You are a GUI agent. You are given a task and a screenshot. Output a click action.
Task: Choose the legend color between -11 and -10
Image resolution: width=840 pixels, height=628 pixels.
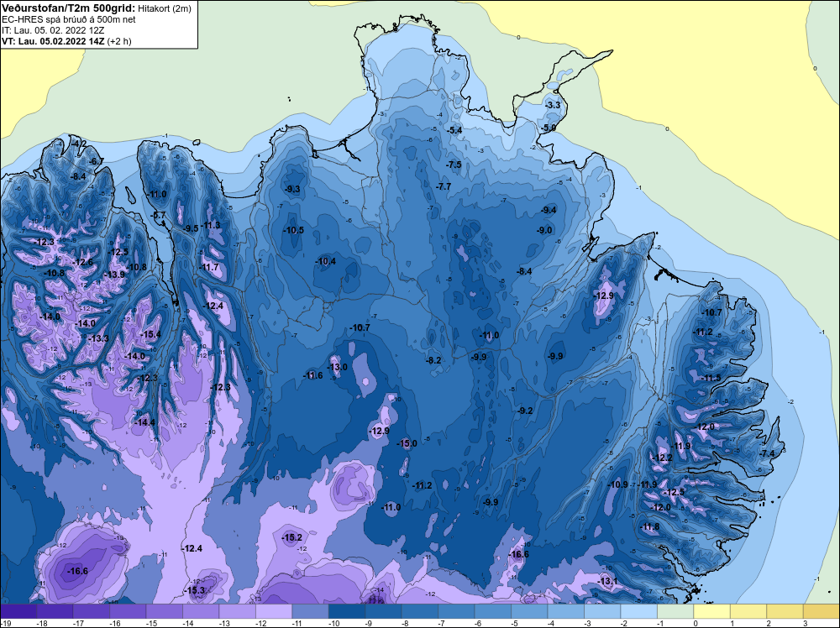click(x=311, y=611)
